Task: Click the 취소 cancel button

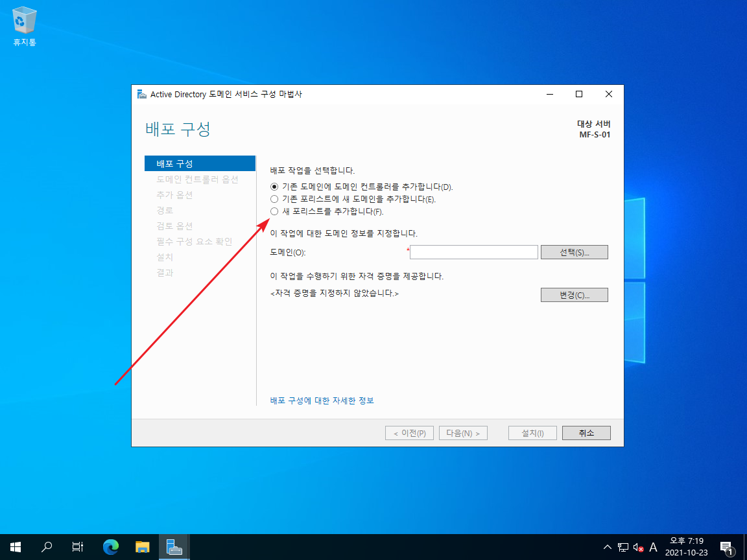Action: [586, 433]
